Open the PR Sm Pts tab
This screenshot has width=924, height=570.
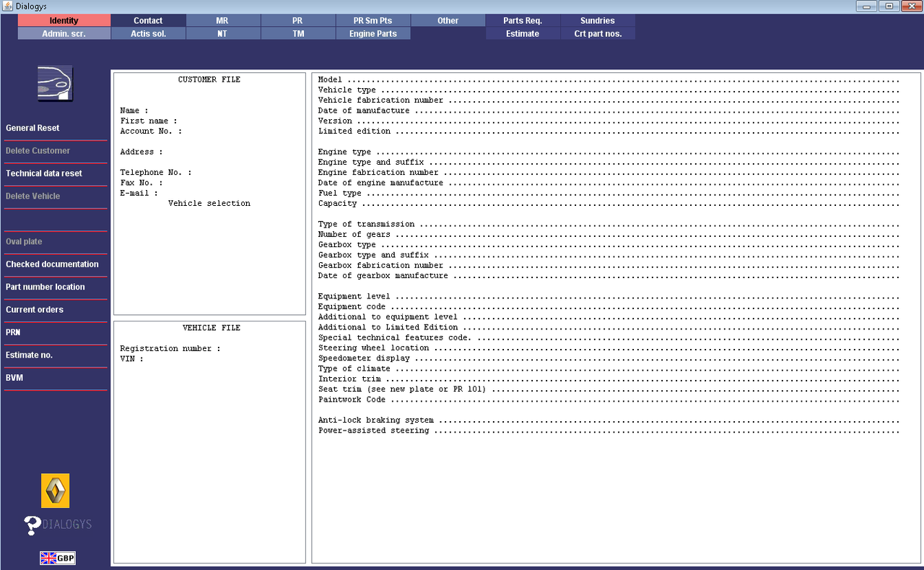tap(372, 20)
